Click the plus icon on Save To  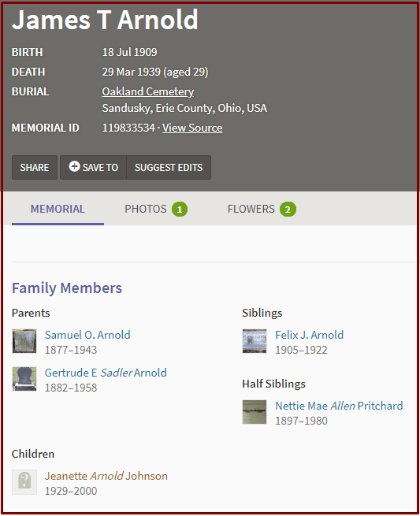click(74, 166)
